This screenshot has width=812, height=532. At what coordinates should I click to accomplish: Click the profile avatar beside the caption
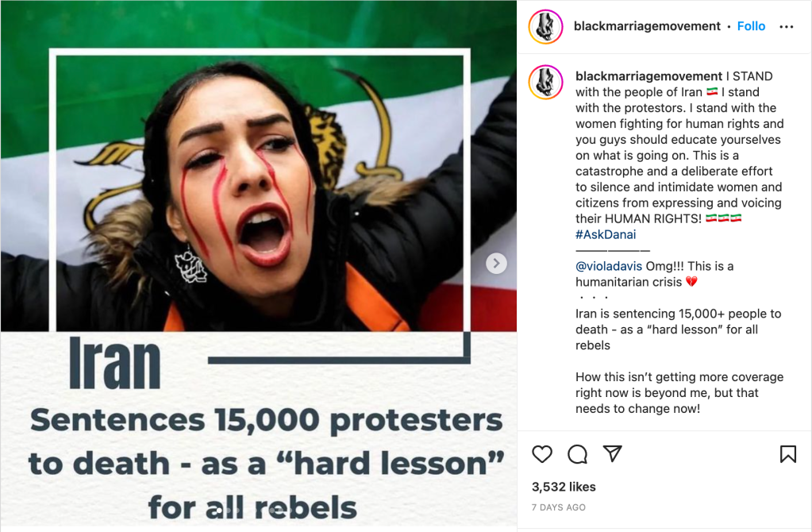click(545, 82)
